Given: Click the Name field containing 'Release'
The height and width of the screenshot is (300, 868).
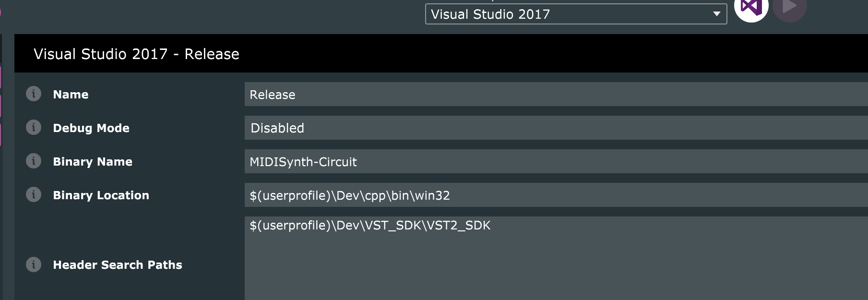Looking at the screenshot, I should tap(552, 95).
